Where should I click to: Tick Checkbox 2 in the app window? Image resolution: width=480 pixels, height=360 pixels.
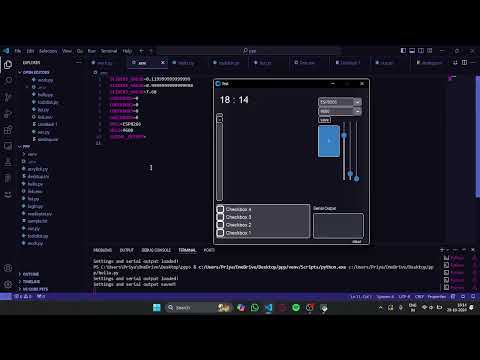tap(220, 225)
